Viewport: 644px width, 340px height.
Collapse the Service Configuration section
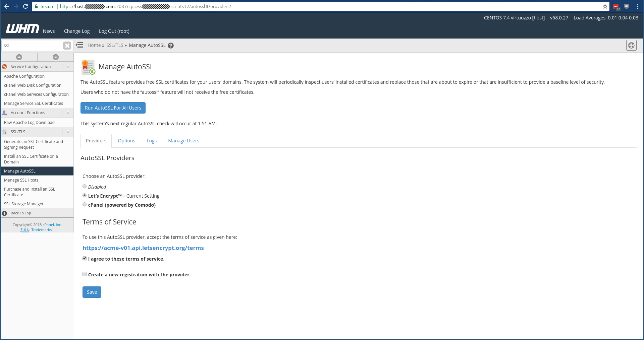[68, 67]
